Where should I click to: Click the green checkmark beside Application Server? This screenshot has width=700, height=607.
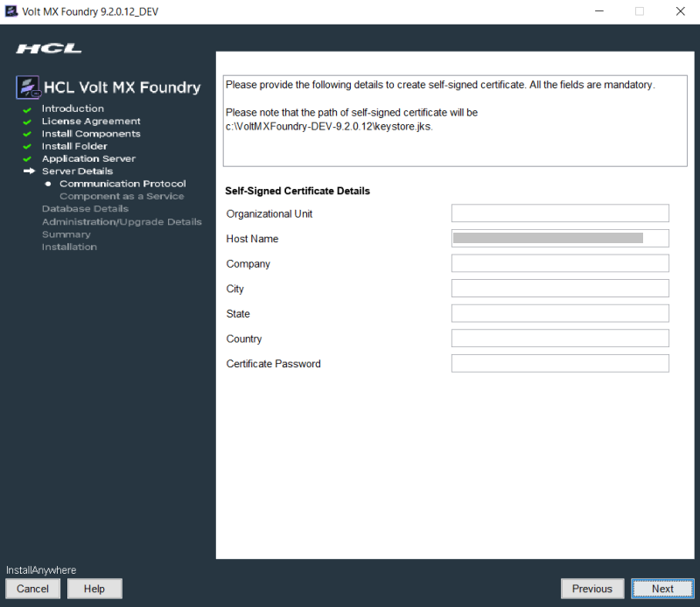point(27,159)
